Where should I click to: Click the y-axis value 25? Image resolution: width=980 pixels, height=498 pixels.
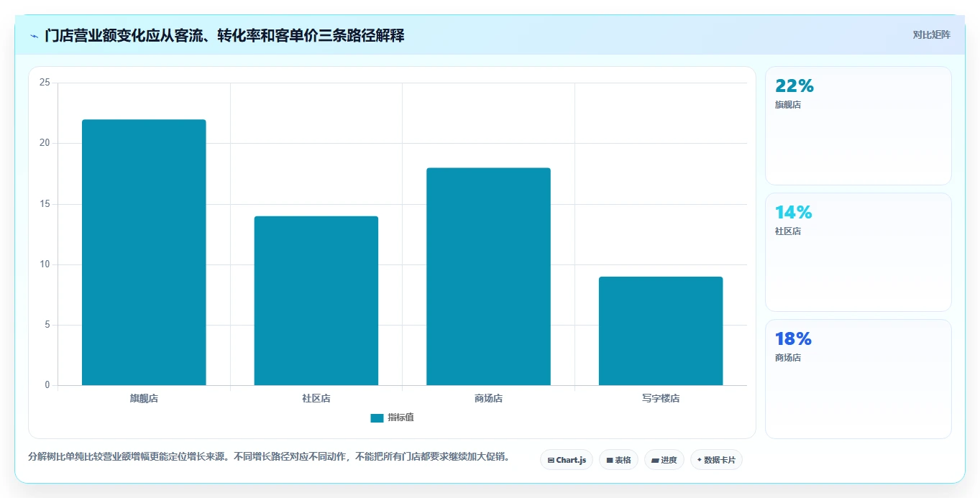(x=45, y=83)
